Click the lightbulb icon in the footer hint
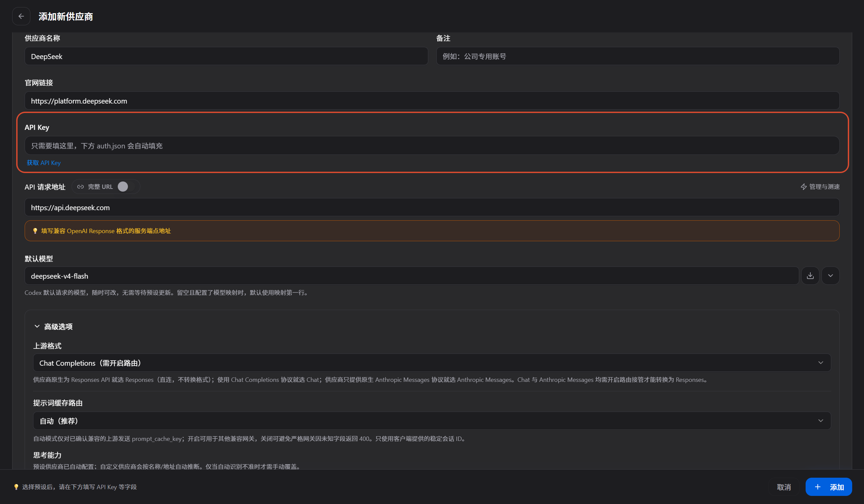This screenshot has height=504, width=864. pyautogui.click(x=16, y=487)
